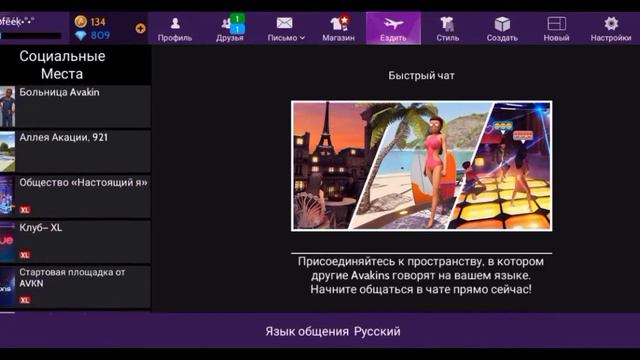Select Общество «Настоящий я» place
Viewport: 640px width, 360px height.
[76, 196]
